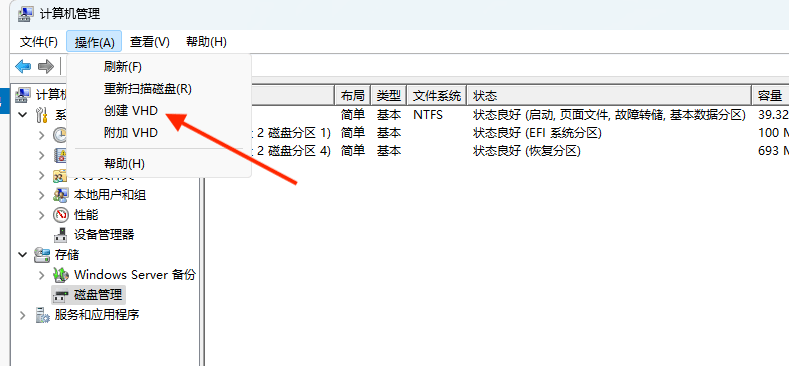789x366 pixels.
Task: Click the 设备管理器 device icon
Action: tap(61, 235)
